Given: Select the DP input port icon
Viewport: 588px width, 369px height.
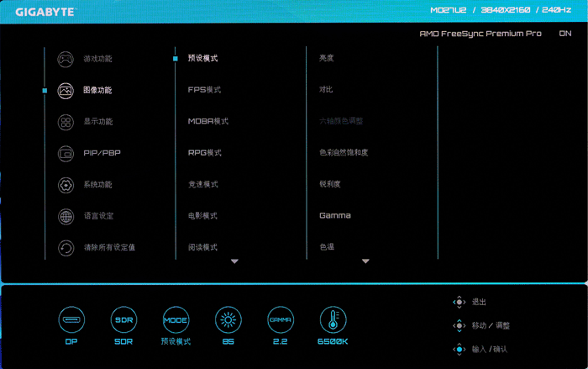Looking at the screenshot, I should click(x=71, y=319).
